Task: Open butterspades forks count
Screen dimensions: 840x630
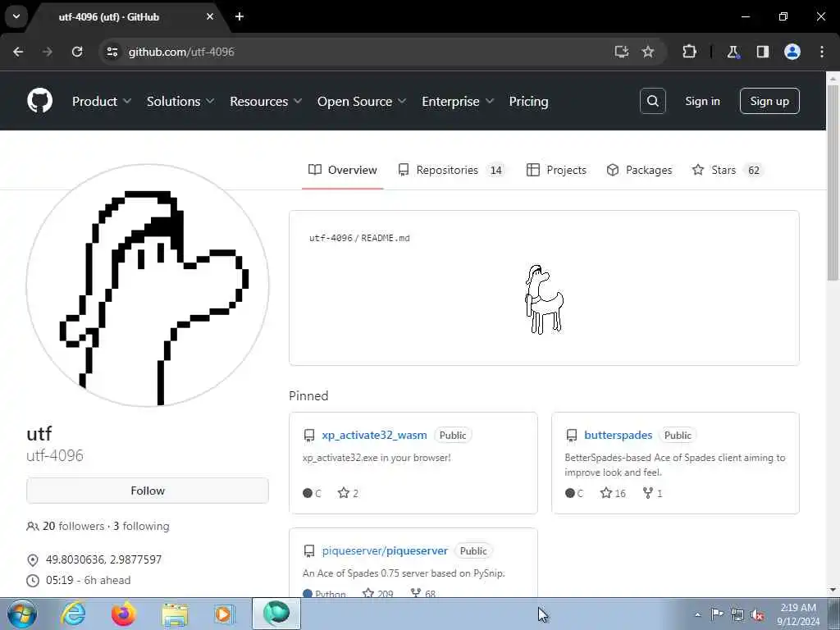Action: (x=652, y=493)
